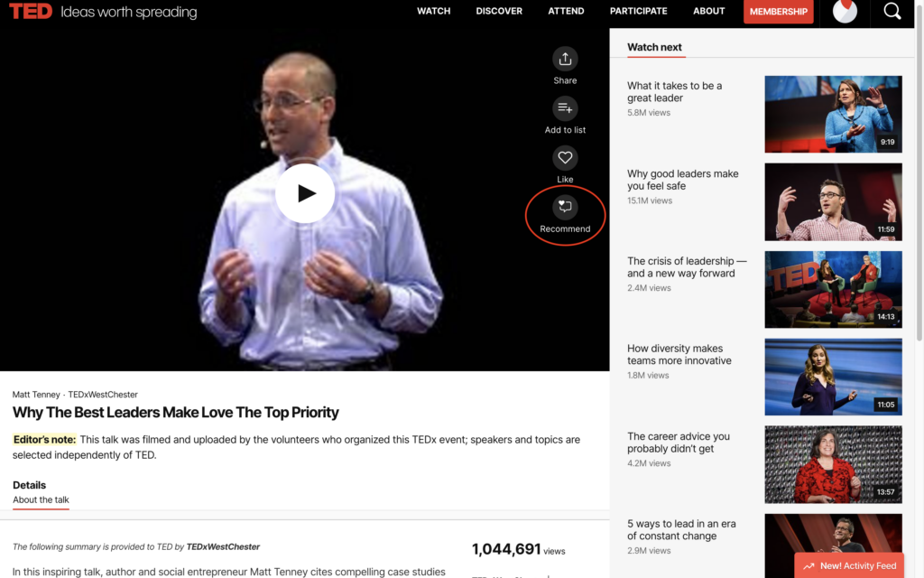
Task: Open search with the magnifier icon
Action: [x=892, y=11]
